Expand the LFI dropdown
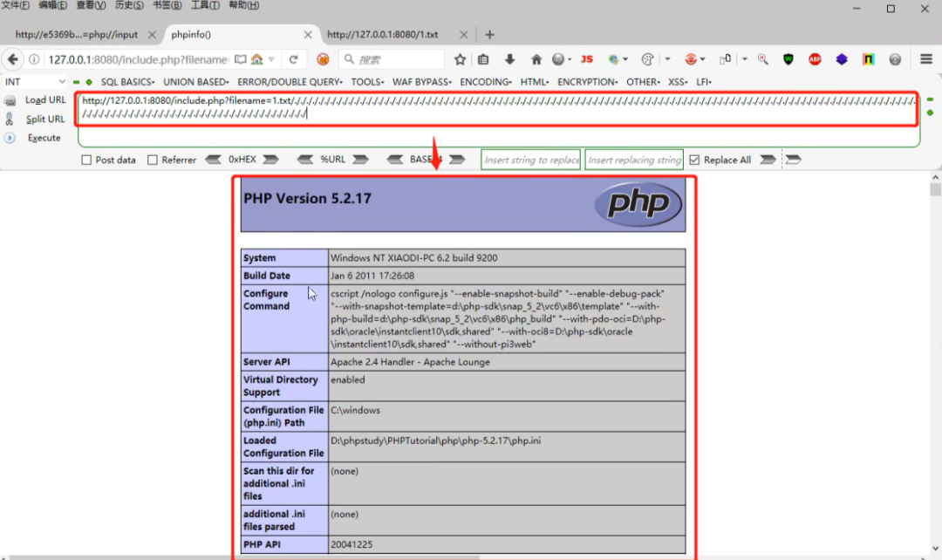 coord(704,82)
